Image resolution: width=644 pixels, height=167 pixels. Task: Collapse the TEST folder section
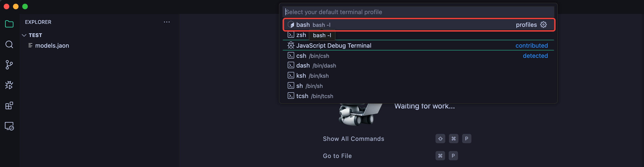pyautogui.click(x=24, y=35)
